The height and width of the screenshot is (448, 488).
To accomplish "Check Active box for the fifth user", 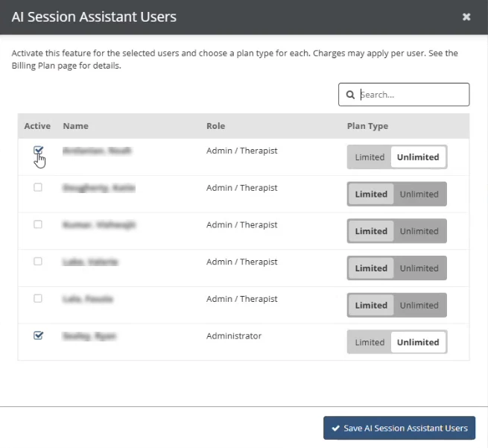I will tap(38, 299).
